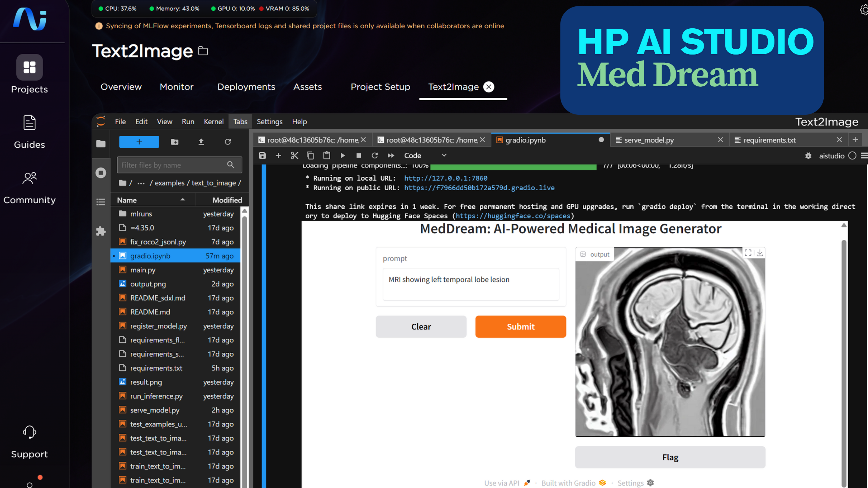Expand the collapsed breadcrumb path ellipsis
The height and width of the screenshot is (488, 868).
(x=141, y=183)
